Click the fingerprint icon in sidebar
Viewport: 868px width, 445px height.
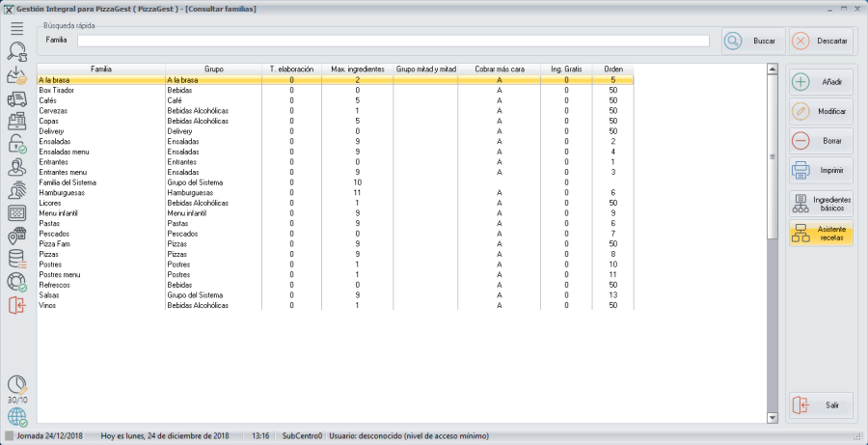[x=16, y=190]
